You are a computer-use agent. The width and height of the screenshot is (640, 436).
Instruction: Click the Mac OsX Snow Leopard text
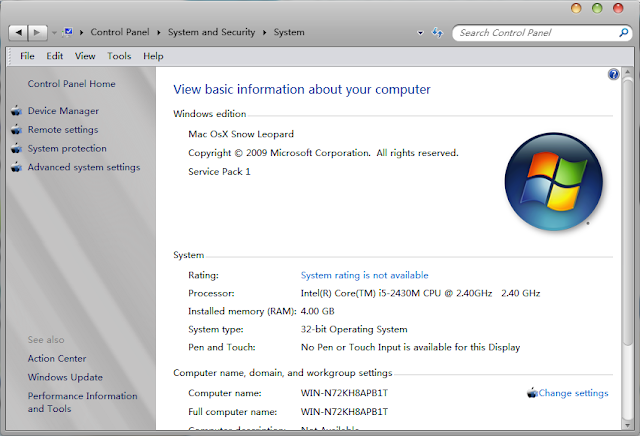(x=241, y=134)
